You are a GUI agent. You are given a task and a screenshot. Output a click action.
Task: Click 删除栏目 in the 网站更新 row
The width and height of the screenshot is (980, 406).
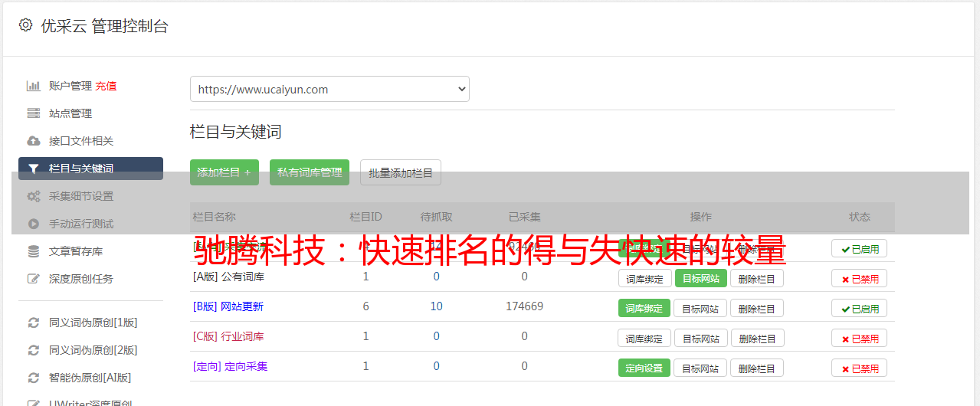coord(756,308)
